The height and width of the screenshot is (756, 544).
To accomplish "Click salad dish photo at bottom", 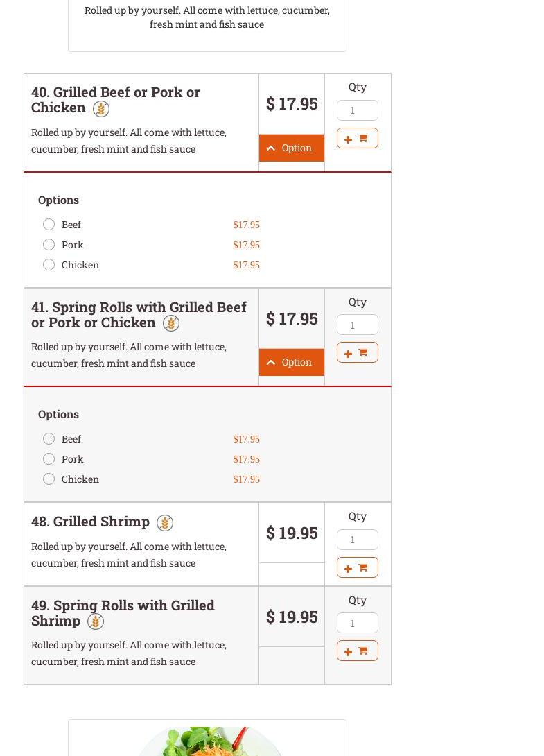I will (x=208, y=741).
